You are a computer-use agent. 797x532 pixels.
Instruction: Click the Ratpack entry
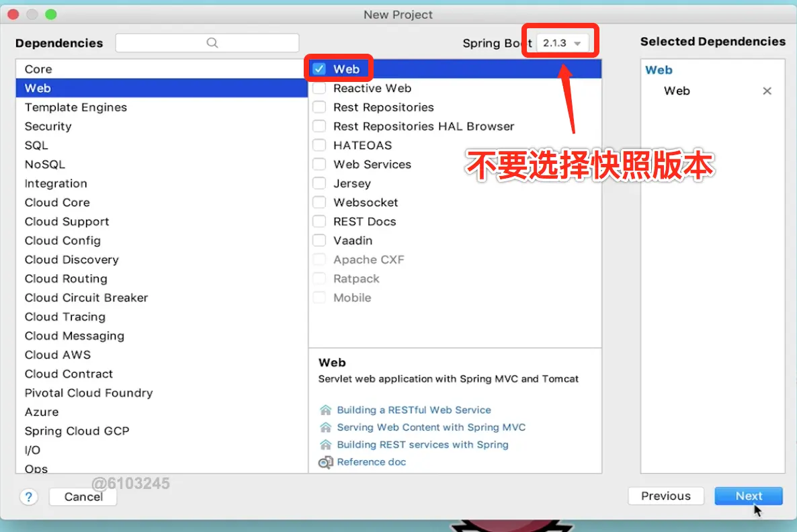[x=355, y=279]
